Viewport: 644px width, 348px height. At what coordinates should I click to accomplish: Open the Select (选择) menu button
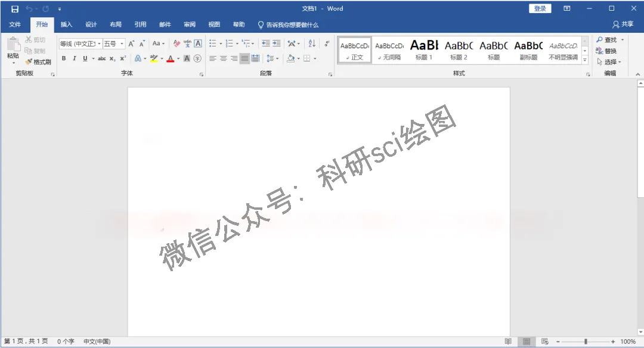pyautogui.click(x=609, y=62)
